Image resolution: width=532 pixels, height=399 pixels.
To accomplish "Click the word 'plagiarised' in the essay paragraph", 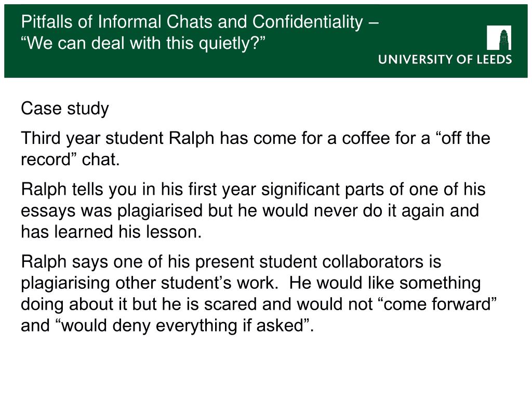I will (x=159, y=211).
